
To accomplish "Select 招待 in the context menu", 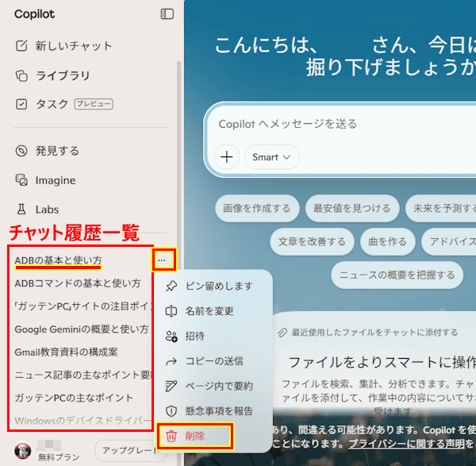I will pos(213,336).
